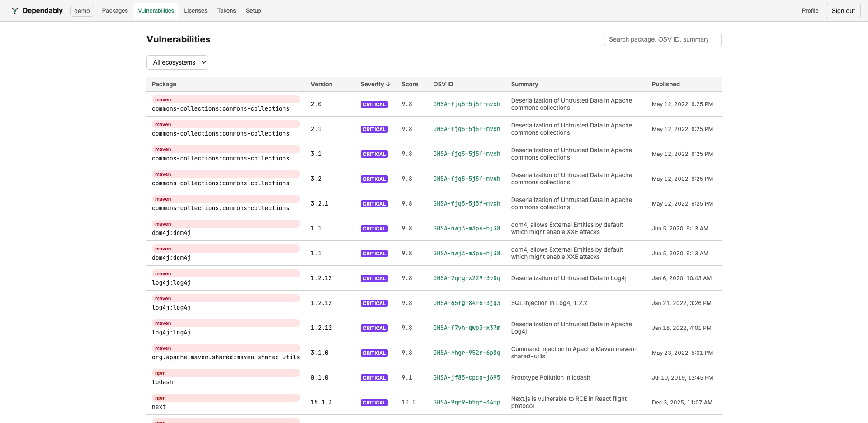
Task: Click the Published column header
Action: coord(666,85)
